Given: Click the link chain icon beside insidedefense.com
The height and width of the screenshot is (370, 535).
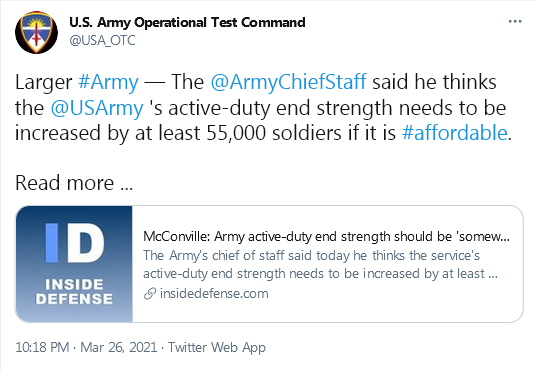Looking at the screenshot, I should coord(150,294).
